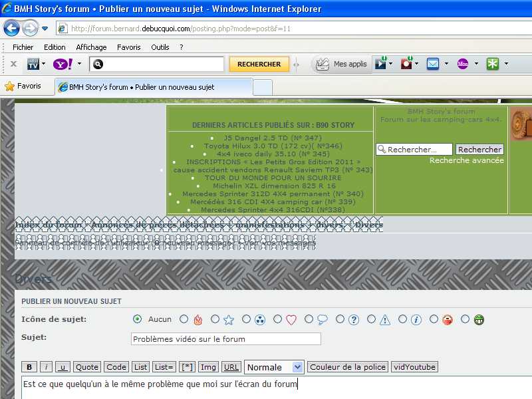Select the heart topic icon radio button

pos(277,319)
